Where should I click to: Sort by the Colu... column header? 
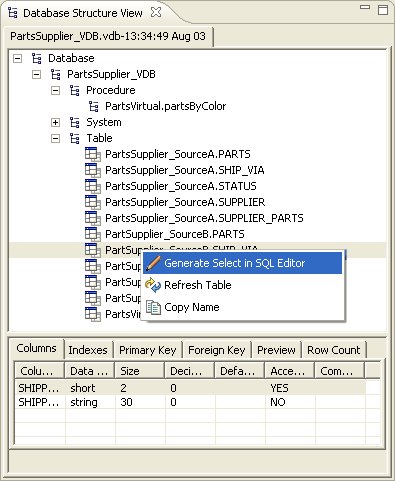39,371
